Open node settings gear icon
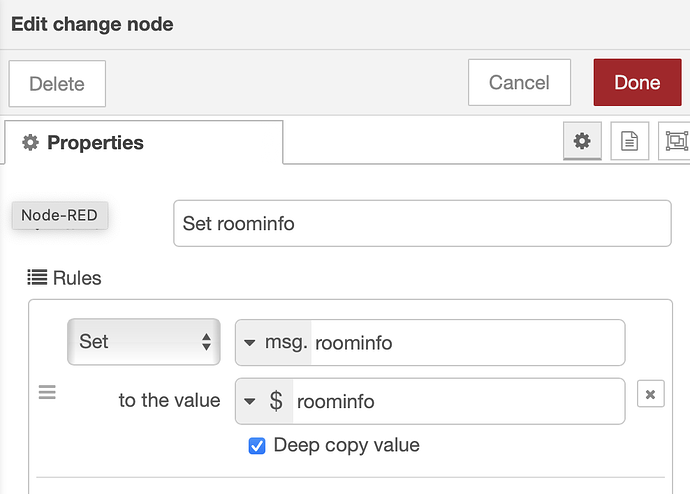Screen dimensions: 690x494 [x=582, y=141]
